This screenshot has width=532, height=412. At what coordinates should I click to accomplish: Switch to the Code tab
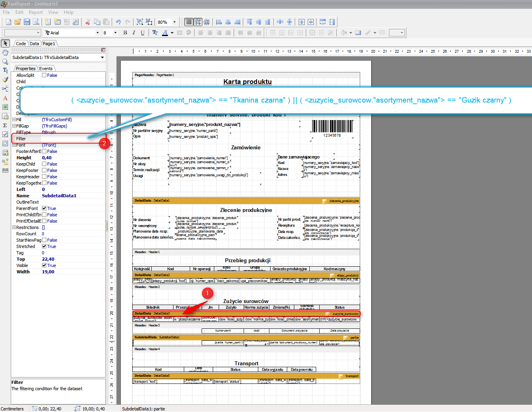(x=21, y=44)
